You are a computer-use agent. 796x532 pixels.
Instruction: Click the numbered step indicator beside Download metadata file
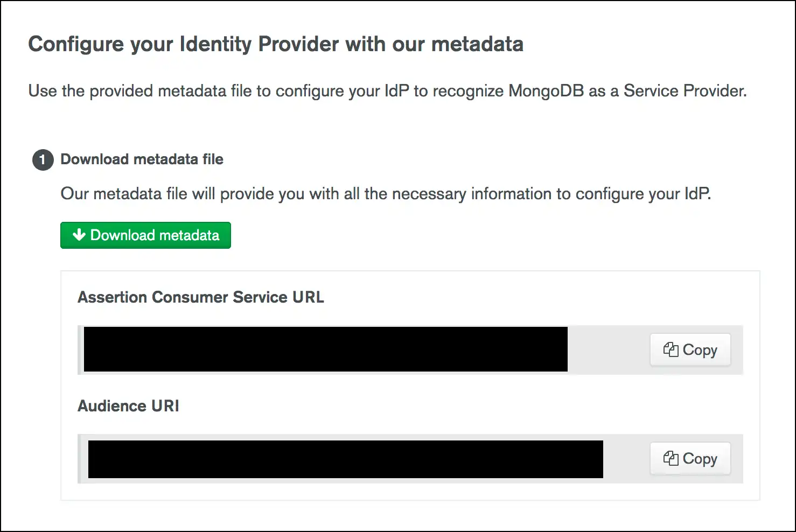tap(42, 159)
